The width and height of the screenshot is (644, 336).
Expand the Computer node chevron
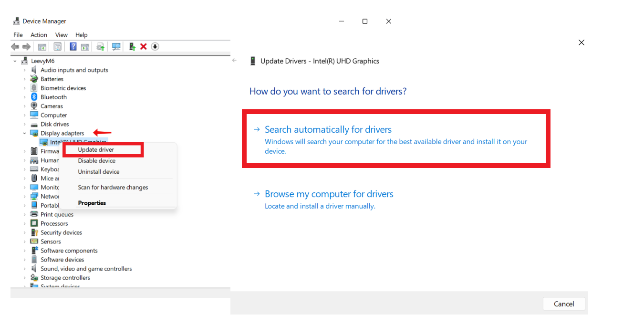pos(25,115)
